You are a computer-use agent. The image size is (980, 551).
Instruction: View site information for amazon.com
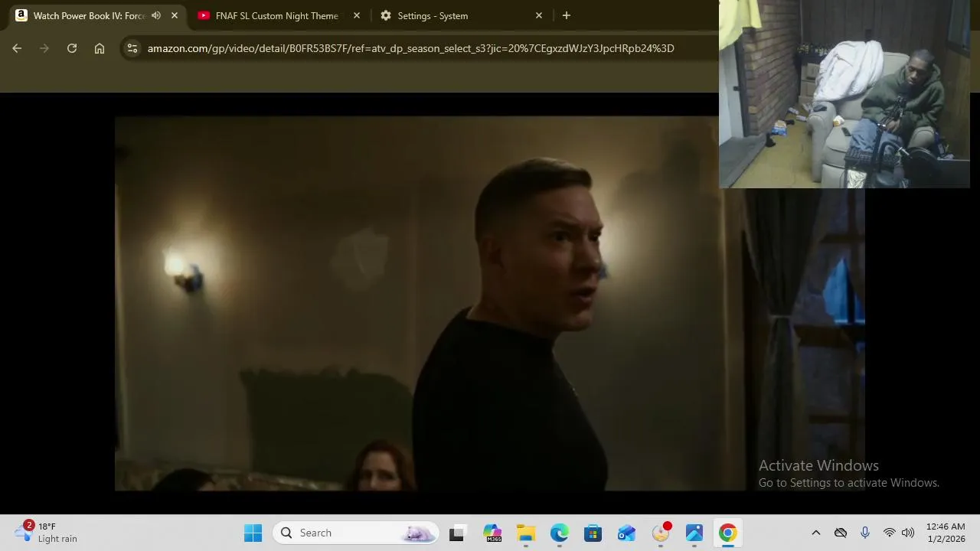coord(132,48)
